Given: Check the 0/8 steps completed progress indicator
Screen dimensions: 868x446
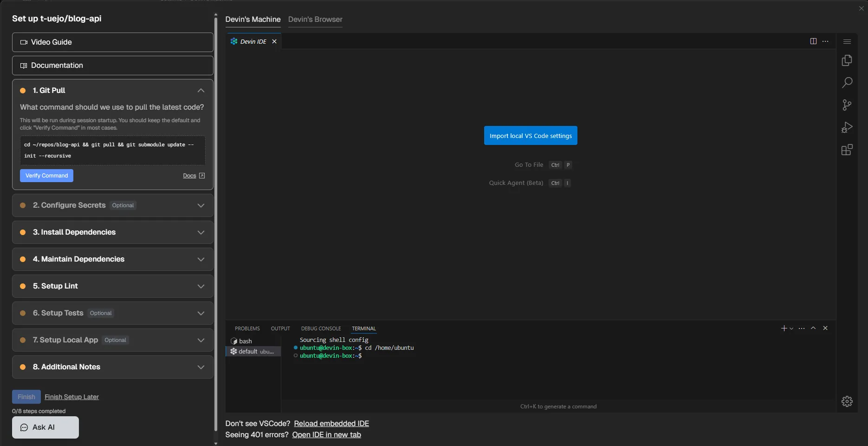Looking at the screenshot, I should 39,411.
